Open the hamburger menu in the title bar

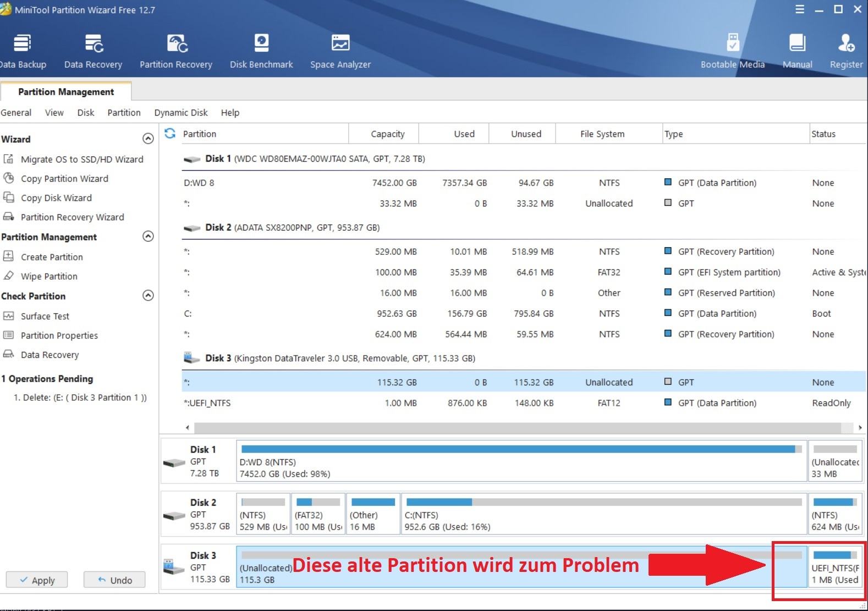pyautogui.click(x=800, y=9)
